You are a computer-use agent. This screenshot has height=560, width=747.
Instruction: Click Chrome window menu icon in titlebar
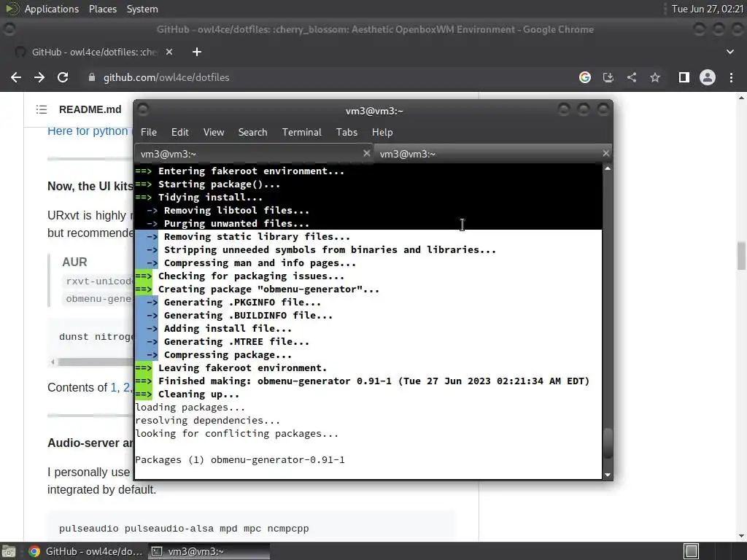click(9, 29)
